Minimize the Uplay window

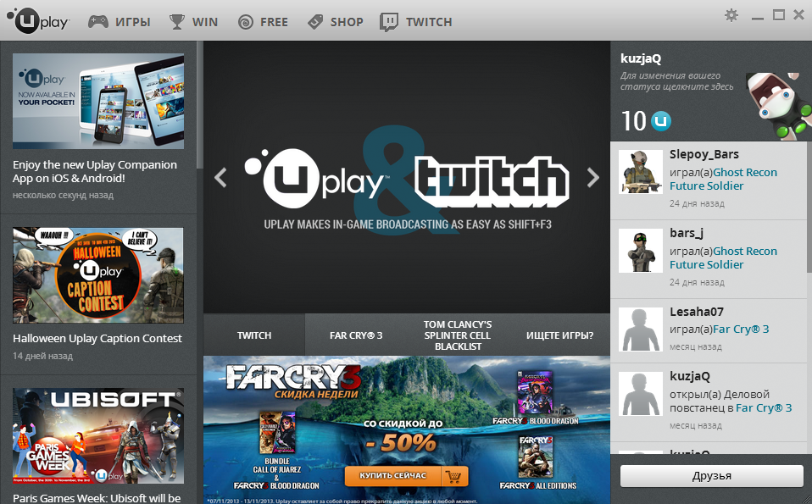[x=758, y=19]
